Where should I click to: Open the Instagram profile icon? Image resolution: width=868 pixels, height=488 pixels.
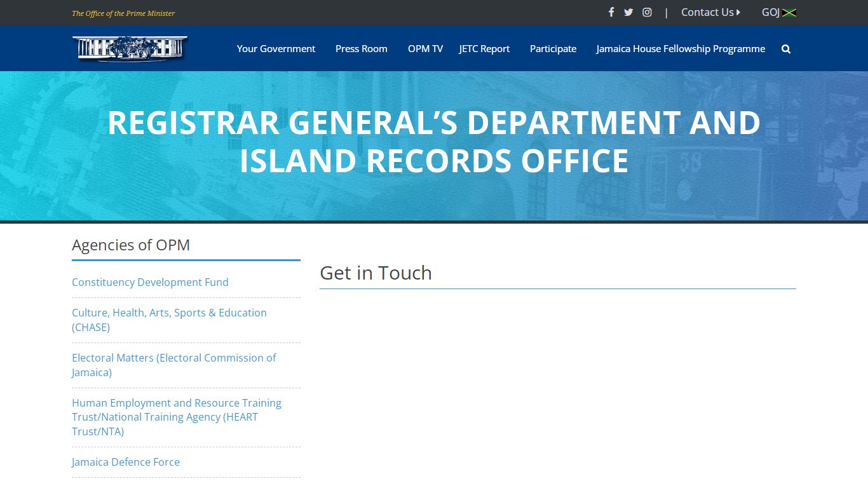647,12
